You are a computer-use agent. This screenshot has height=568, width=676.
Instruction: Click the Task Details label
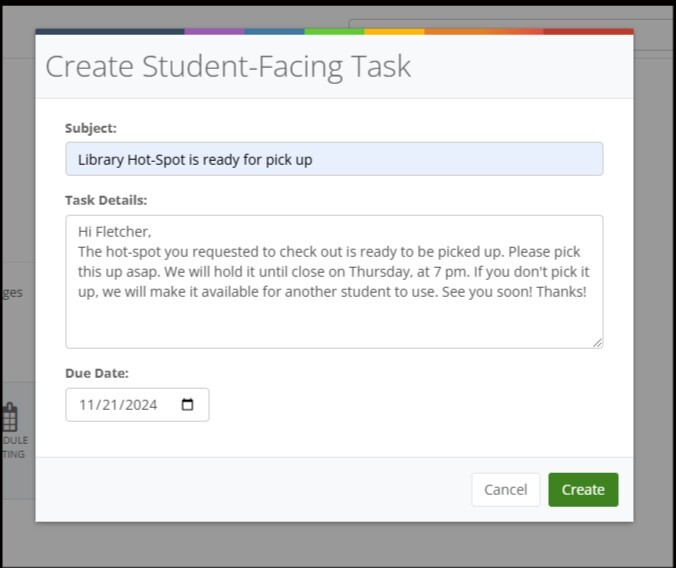click(x=106, y=200)
